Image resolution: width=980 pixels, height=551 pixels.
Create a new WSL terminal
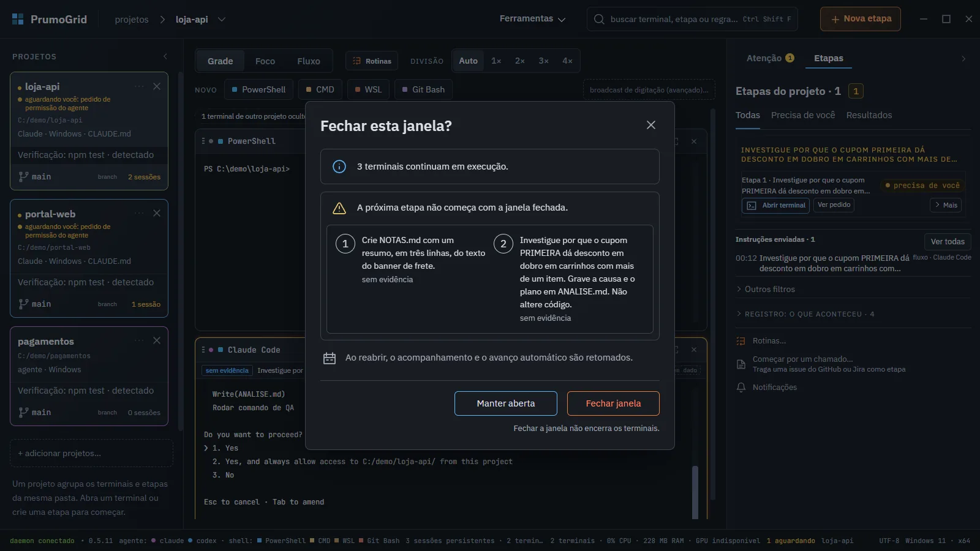coord(368,89)
